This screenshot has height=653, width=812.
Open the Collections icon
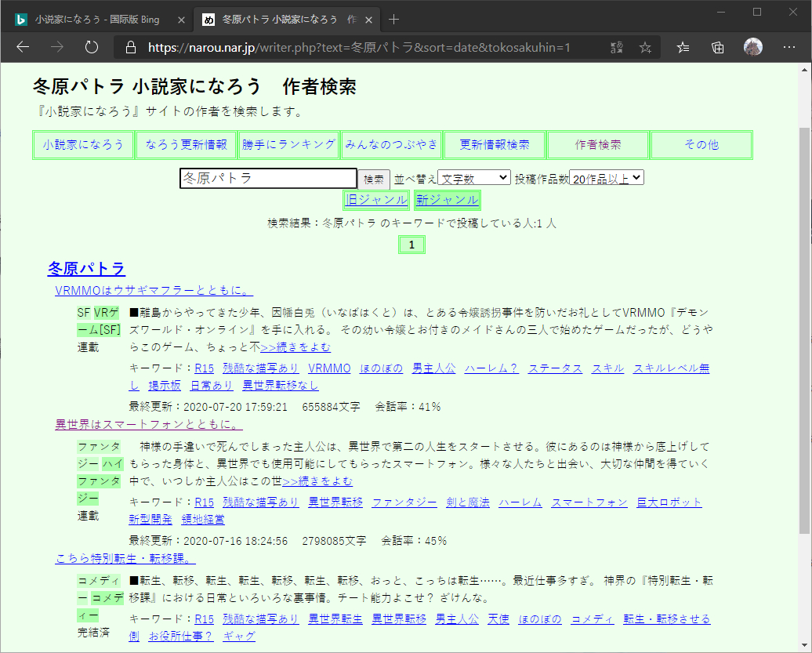[718, 48]
